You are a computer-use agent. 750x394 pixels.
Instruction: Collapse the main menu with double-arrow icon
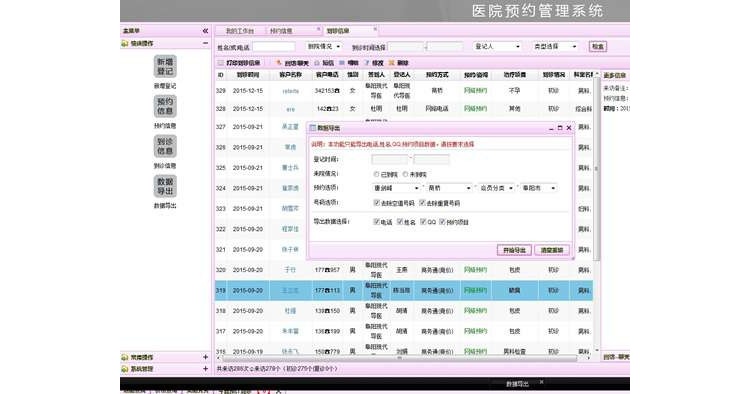click(x=205, y=31)
